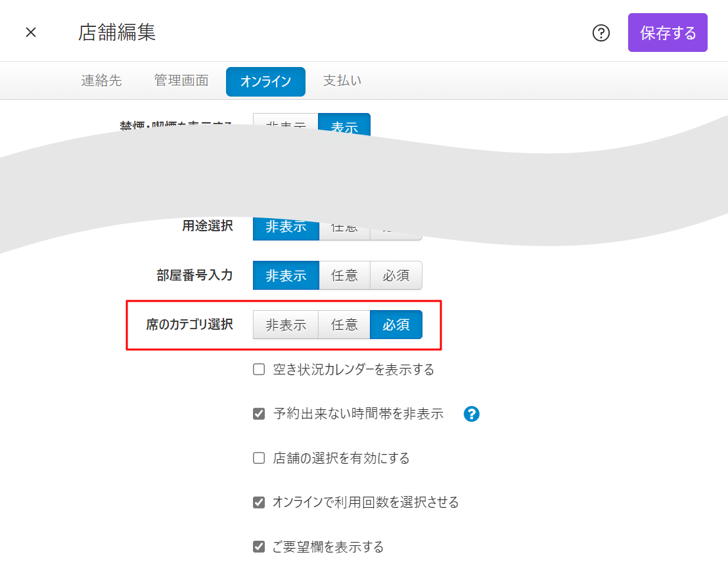Open the help circle icon beside 保存する

coord(601,33)
